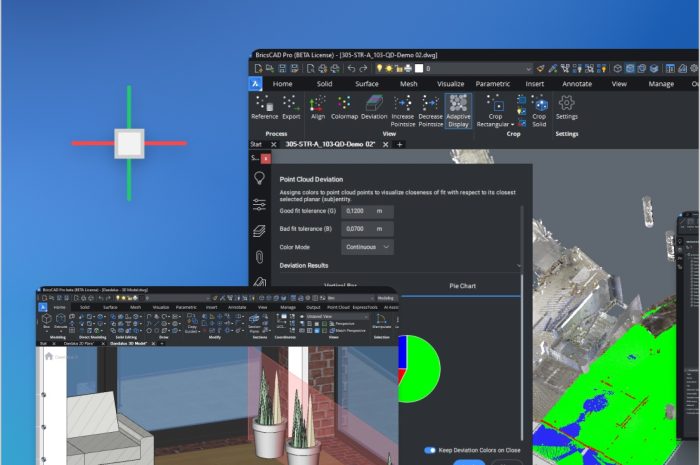Image resolution: width=700 pixels, height=465 pixels.
Task: Click the Box tool in Daedalus window
Action: [46, 321]
